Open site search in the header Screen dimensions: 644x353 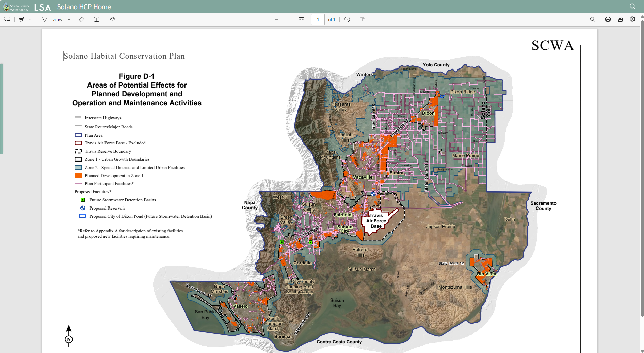coord(633,6)
